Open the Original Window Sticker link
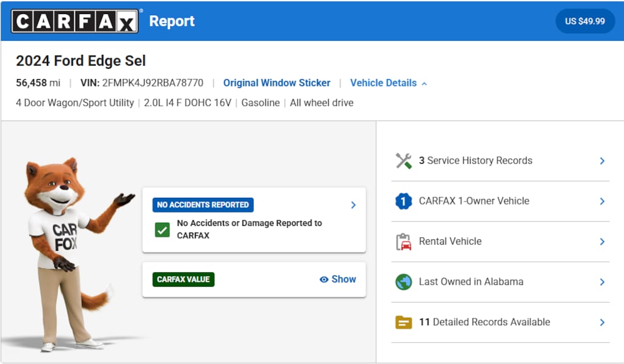The height and width of the screenshot is (364, 624). coord(277,83)
